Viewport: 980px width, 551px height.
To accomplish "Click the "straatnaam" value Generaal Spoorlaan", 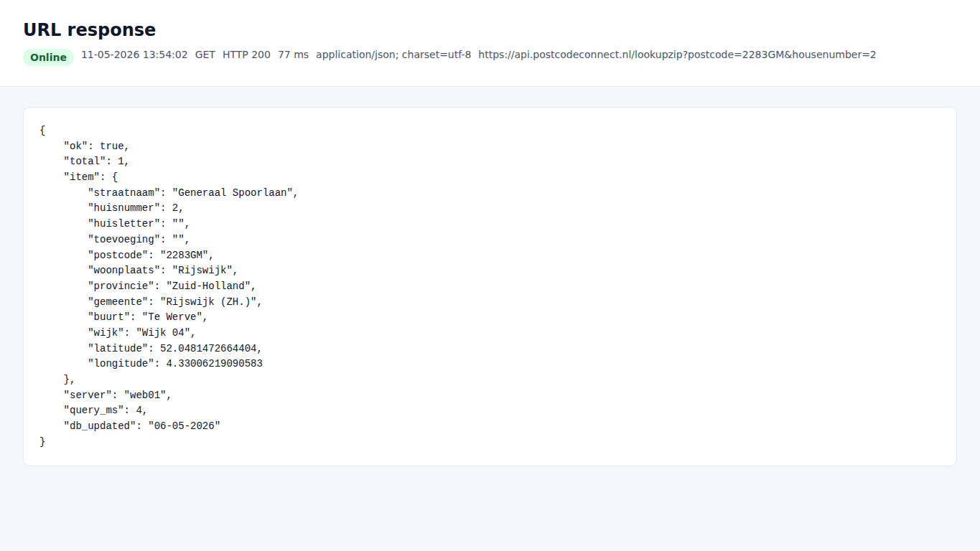I will pos(232,192).
